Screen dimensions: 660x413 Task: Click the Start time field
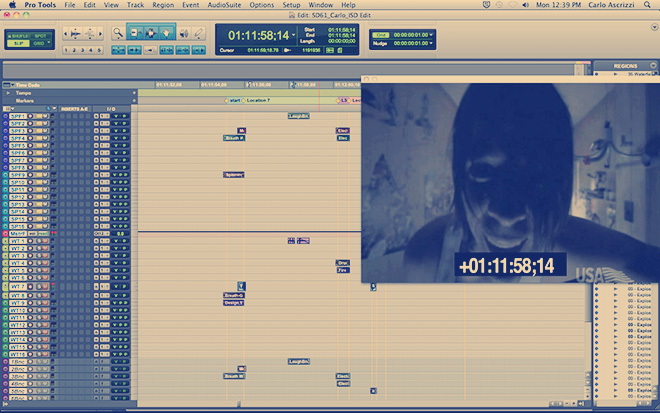[341, 30]
